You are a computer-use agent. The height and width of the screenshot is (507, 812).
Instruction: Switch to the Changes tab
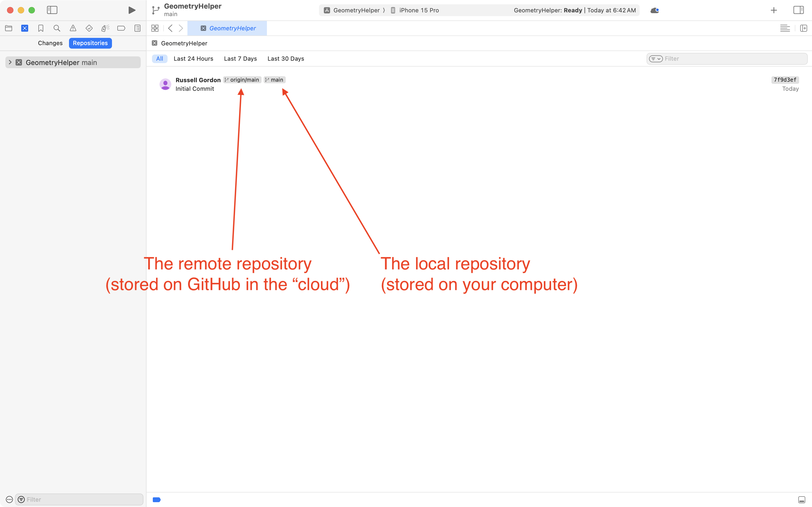pyautogui.click(x=50, y=43)
